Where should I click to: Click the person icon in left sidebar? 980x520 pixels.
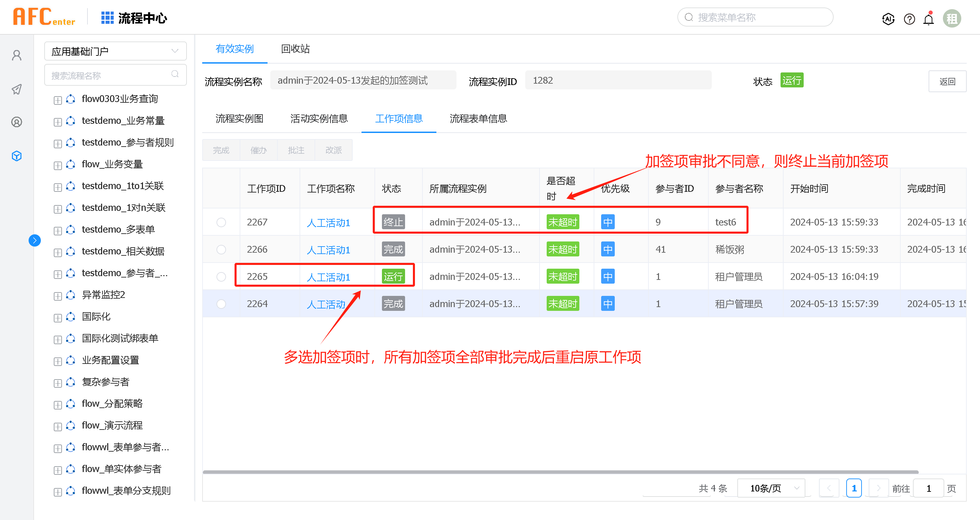17,55
